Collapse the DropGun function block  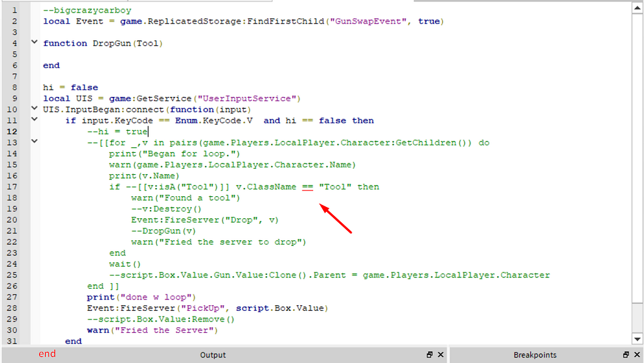(x=35, y=43)
